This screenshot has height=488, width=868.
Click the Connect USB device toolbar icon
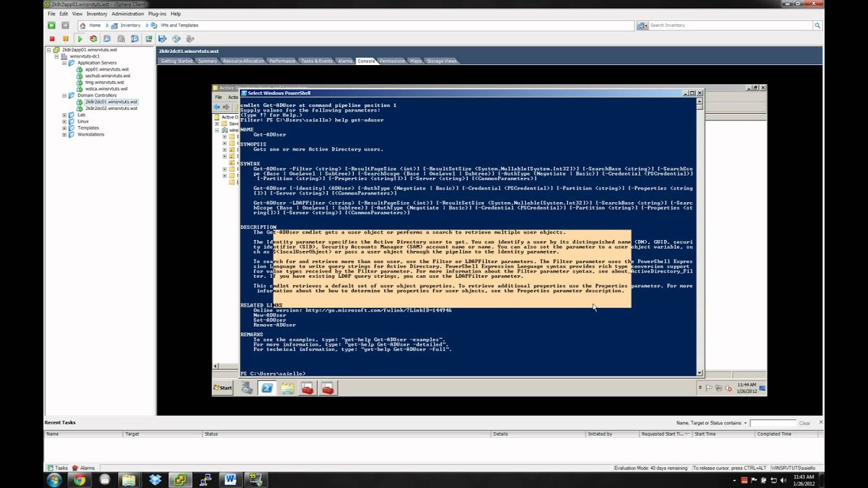(x=190, y=39)
